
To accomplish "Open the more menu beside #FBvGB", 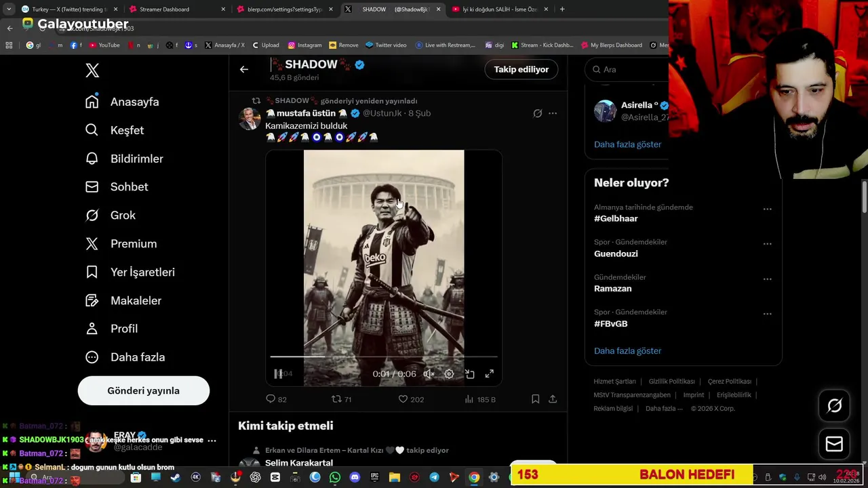I will click(x=768, y=314).
